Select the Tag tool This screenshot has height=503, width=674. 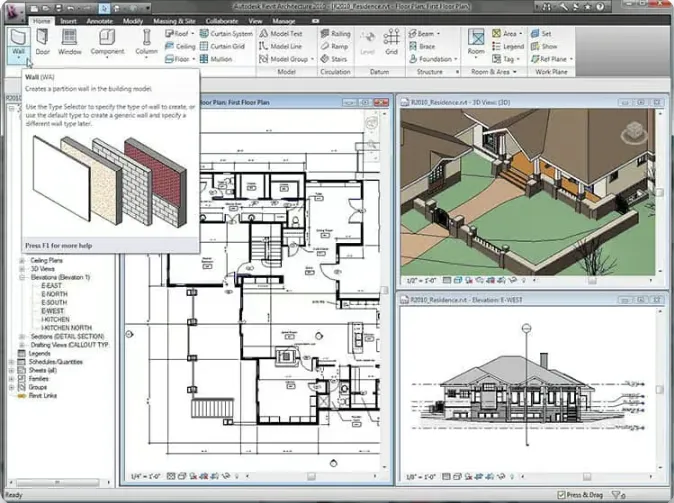pyautogui.click(x=503, y=59)
